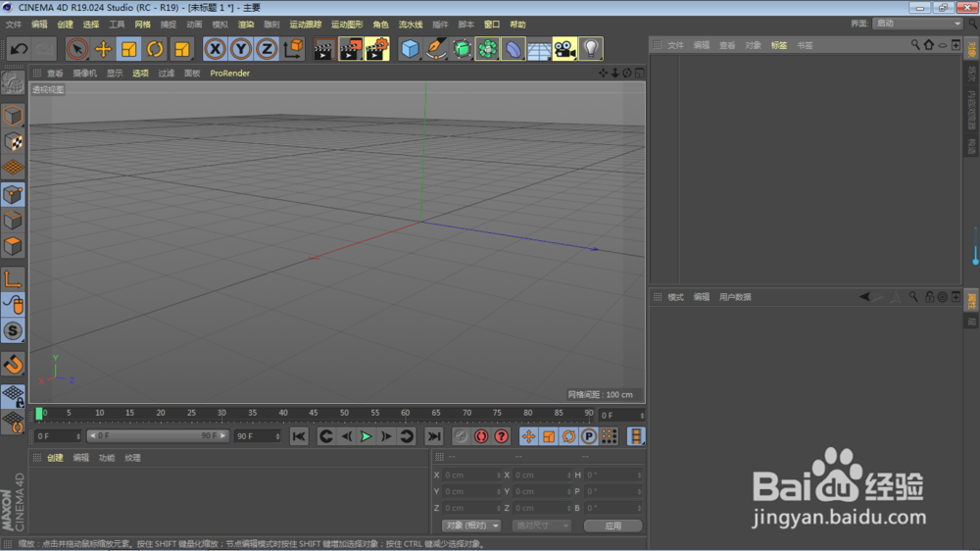Click Attribute Manager back arrow

pos(864,297)
